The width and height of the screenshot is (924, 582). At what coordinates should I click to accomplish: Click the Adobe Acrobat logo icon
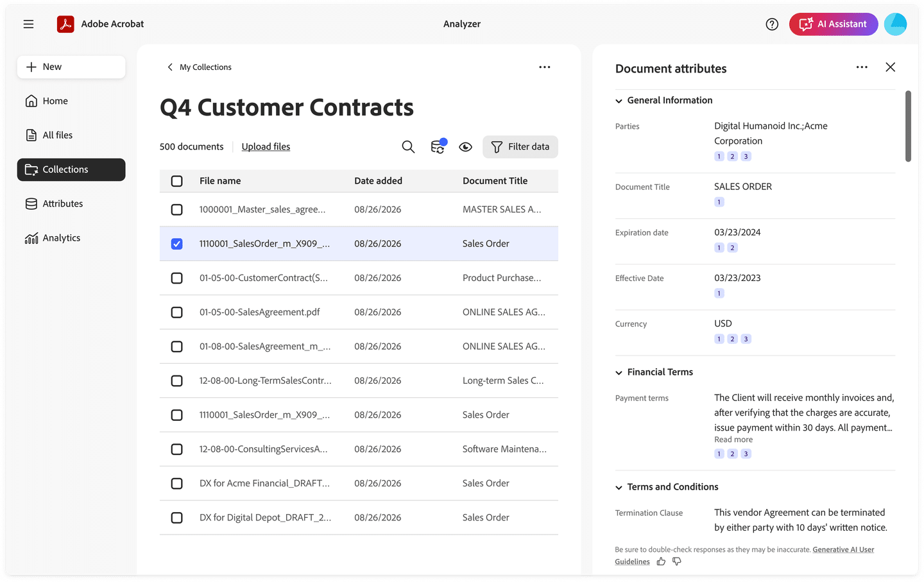point(65,24)
